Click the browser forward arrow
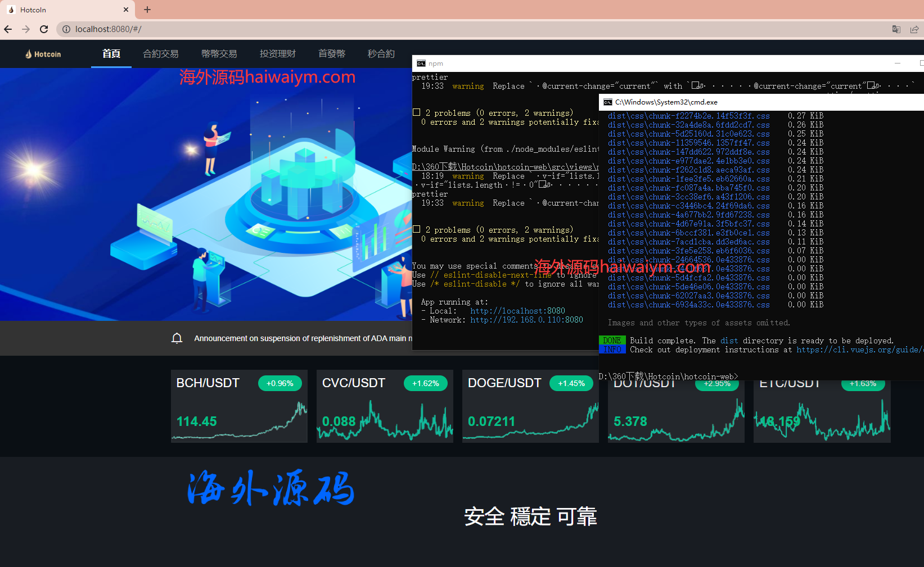This screenshot has height=567, width=924. tap(26, 29)
